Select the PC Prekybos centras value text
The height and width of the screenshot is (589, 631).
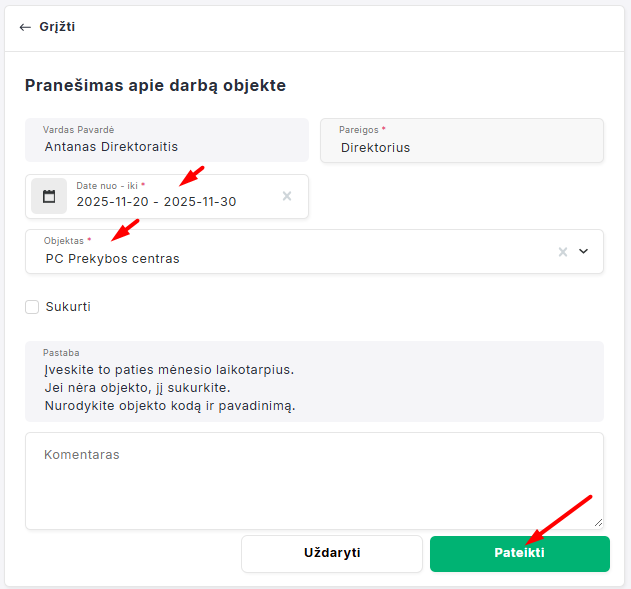[112, 259]
